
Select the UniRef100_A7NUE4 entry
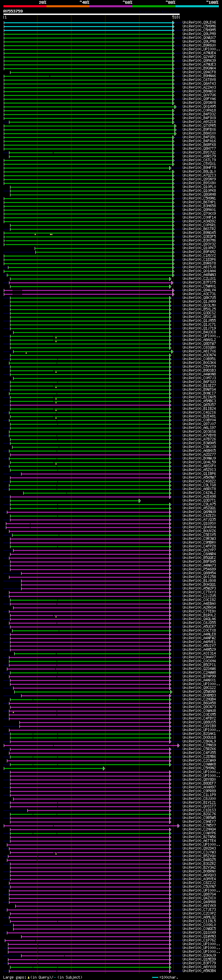pyautogui.click(x=199, y=53)
